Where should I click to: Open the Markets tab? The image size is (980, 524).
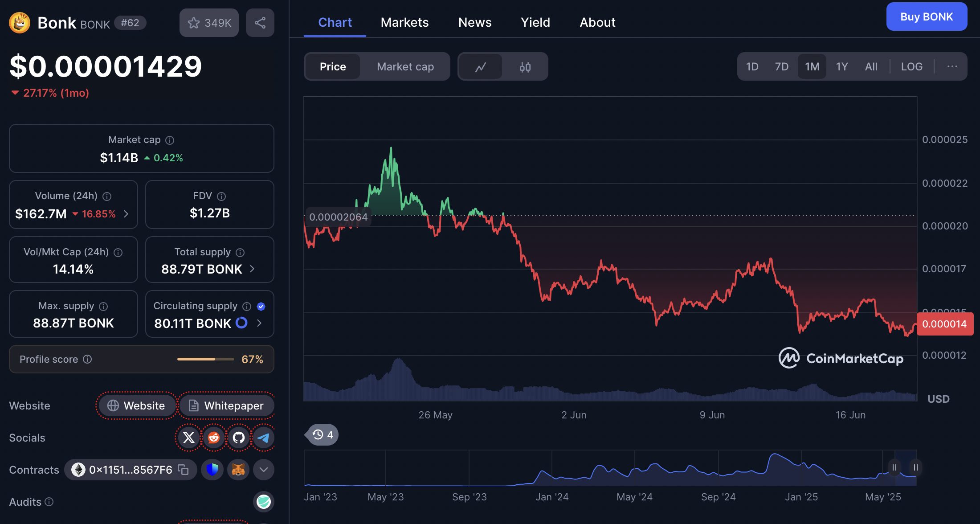[x=404, y=22]
